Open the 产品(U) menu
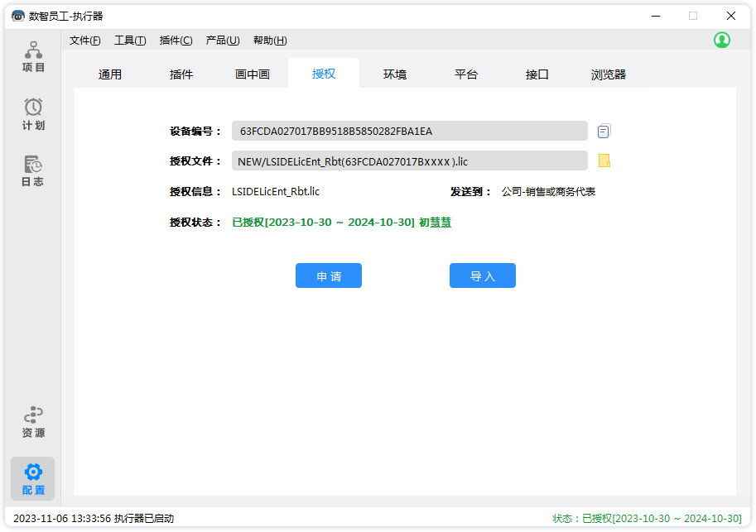Image resolution: width=756 pixels, height=532 pixels. tap(223, 41)
